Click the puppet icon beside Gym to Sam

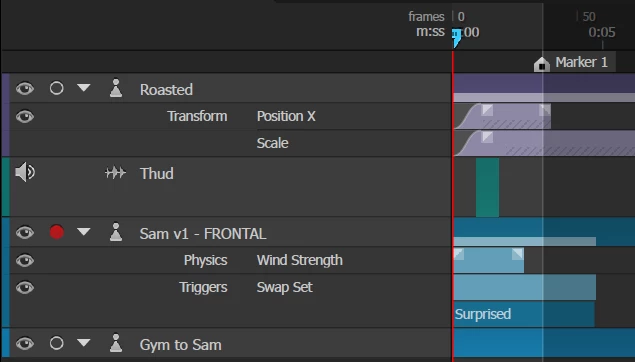pyautogui.click(x=116, y=343)
